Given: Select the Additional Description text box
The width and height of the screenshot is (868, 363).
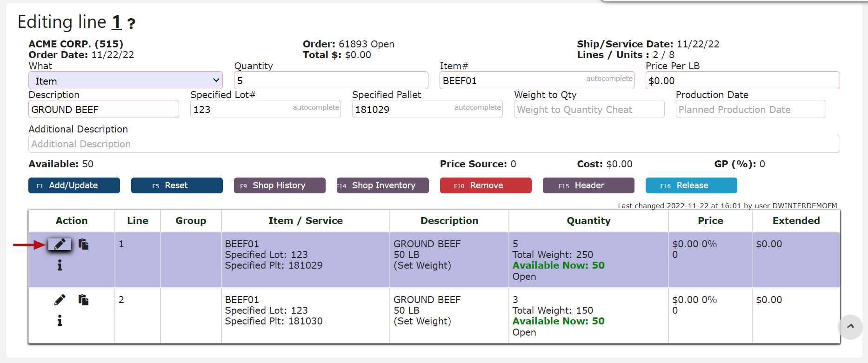Looking at the screenshot, I should point(434,144).
